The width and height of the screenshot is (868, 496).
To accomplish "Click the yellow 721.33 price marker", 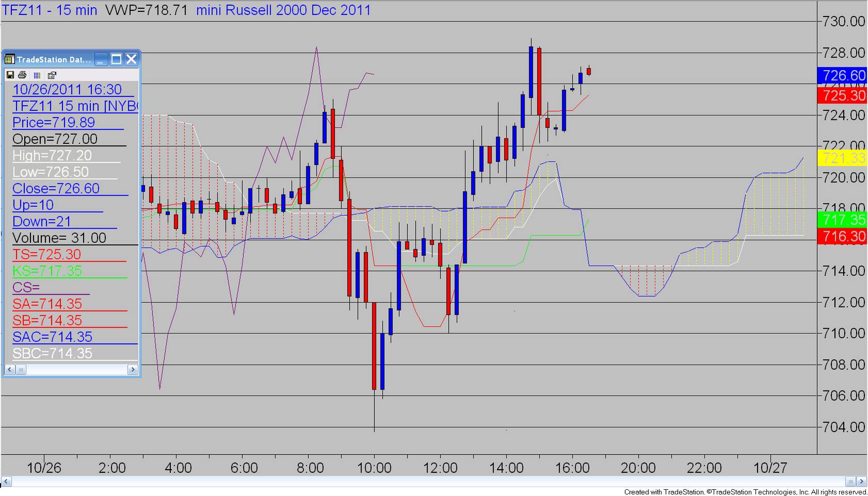I will coord(842,158).
